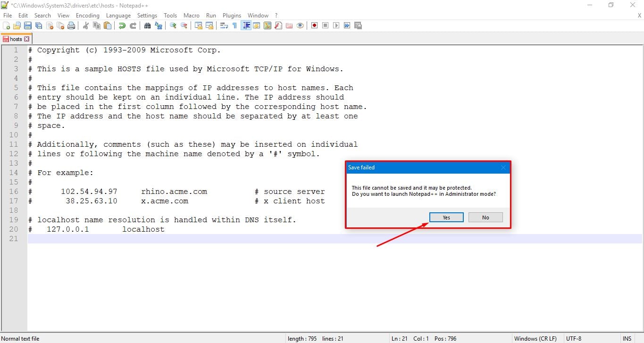Open the Window menu
This screenshot has height=343, width=644.
258,16
